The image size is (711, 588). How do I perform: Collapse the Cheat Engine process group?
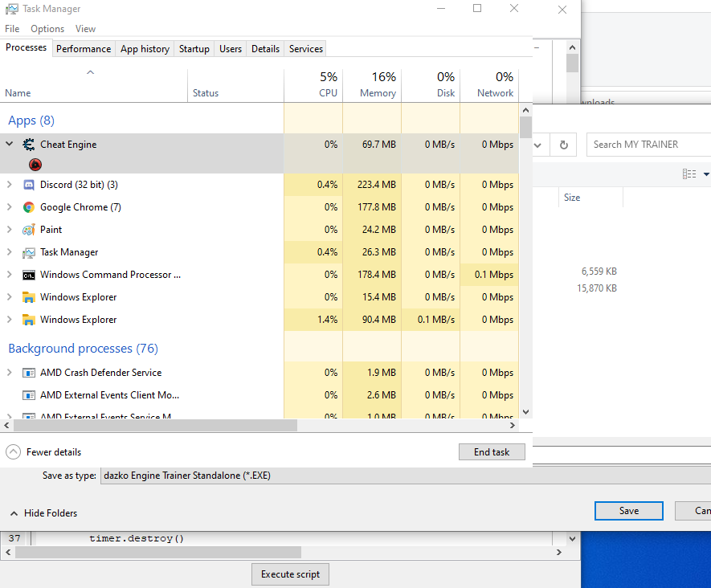(x=10, y=145)
